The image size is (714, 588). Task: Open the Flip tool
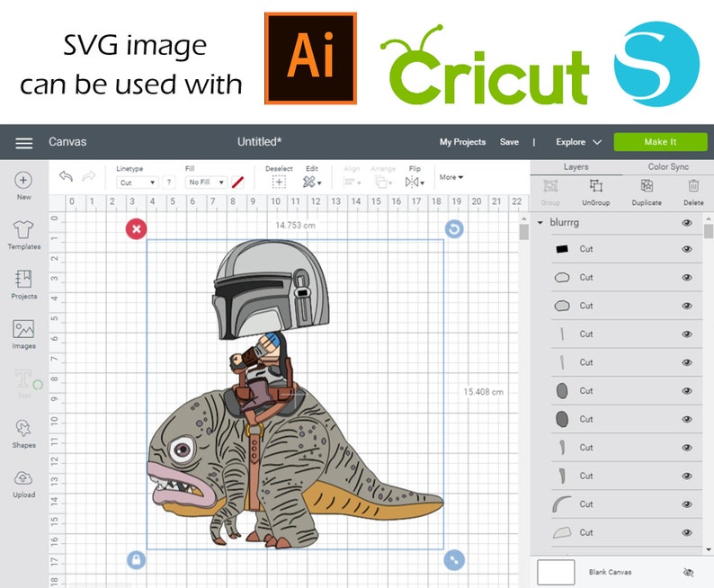(x=412, y=182)
